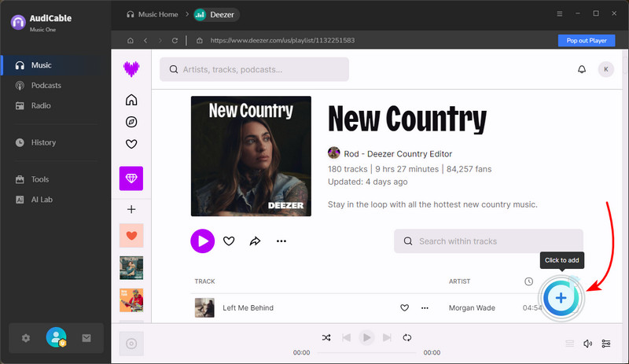The height and width of the screenshot is (364, 629).
Task: Click the Artists, tracks, podcasts search box
Action: pyautogui.click(x=254, y=69)
